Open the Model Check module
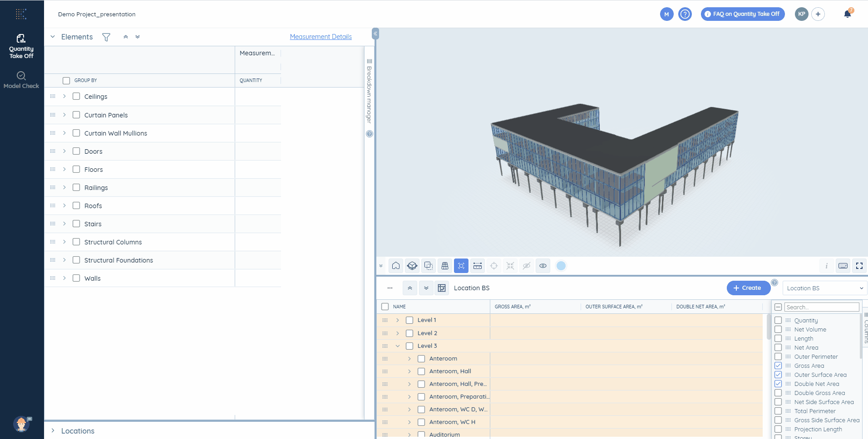This screenshot has height=439, width=868. pyautogui.click(x=21, y=80)
